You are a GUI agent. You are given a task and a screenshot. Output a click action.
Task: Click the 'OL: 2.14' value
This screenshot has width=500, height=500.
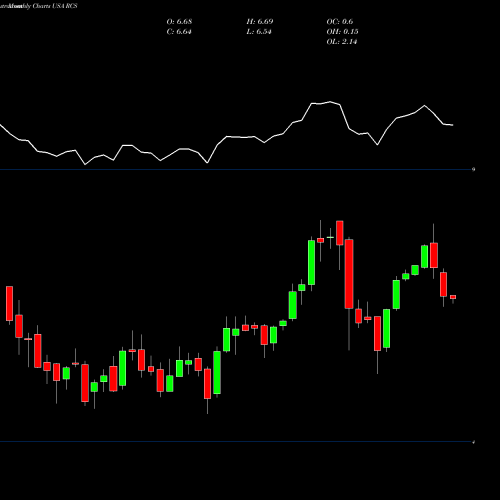[x=342, y=42]
